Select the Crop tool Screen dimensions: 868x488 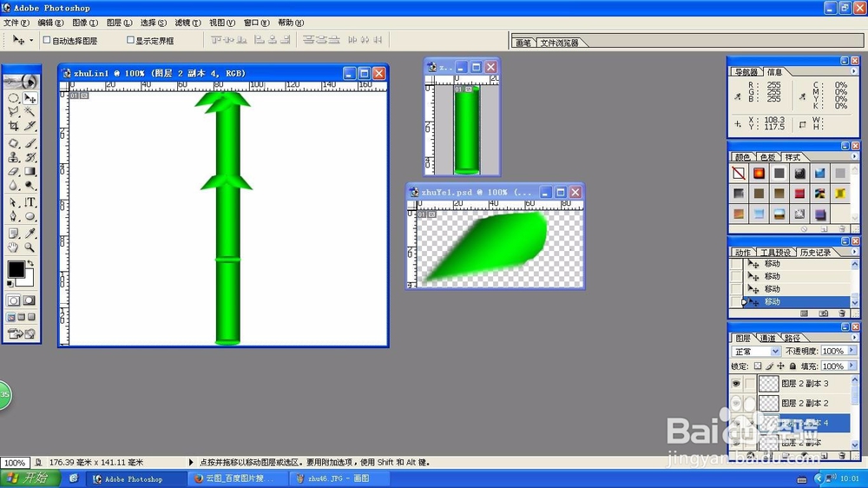point(14,126)
